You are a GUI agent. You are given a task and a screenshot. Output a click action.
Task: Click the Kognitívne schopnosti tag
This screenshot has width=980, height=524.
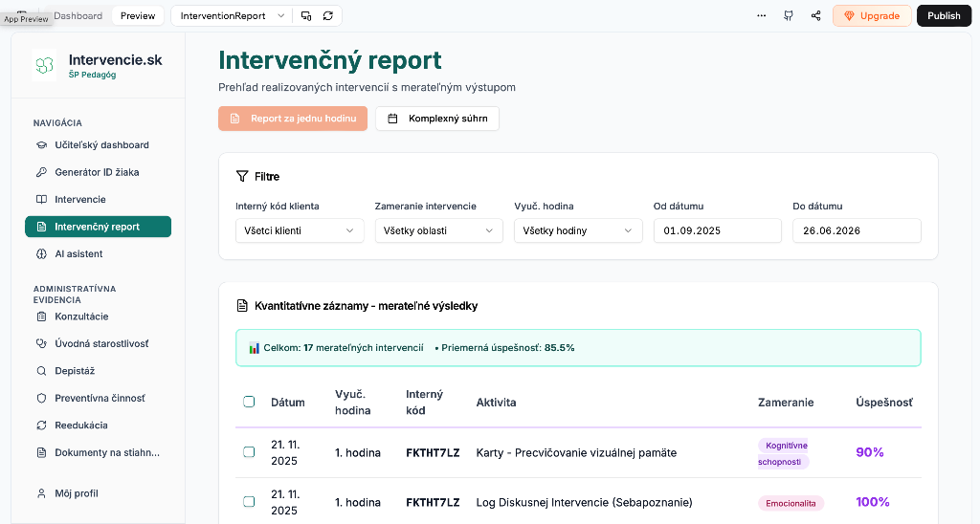pyautogui.click(x=784, y=453)
